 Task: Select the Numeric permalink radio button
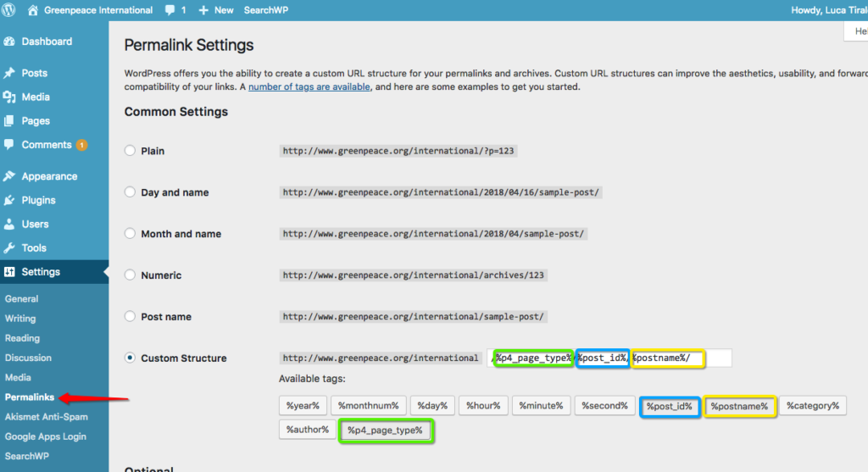pos(130,275)
